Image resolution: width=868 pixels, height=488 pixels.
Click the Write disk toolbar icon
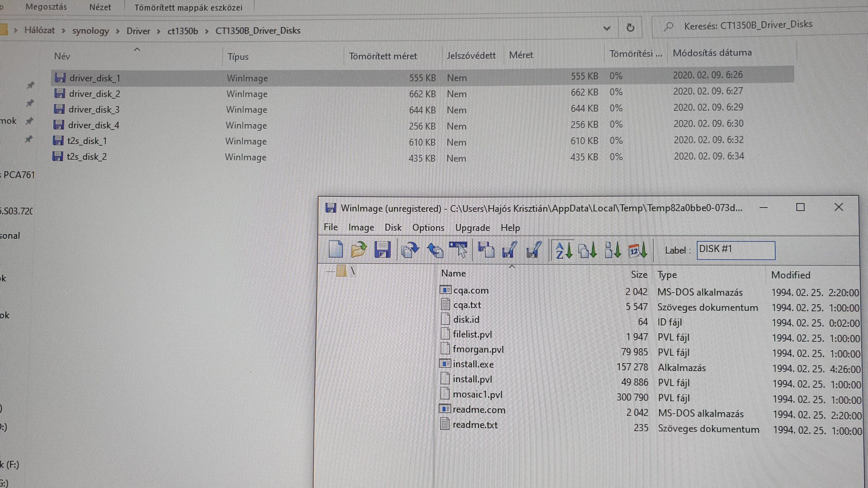[x=509, y=250]
